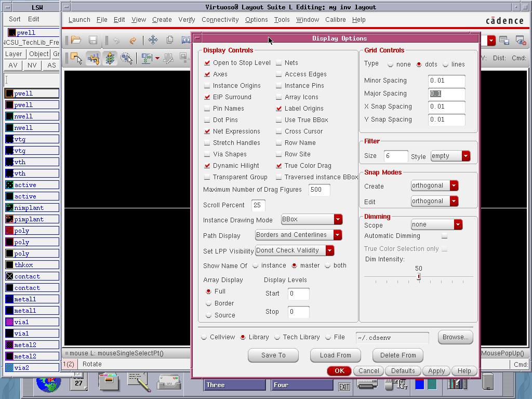
Task: Open Path Display dropdown
Action: click(x=299, y=235)
